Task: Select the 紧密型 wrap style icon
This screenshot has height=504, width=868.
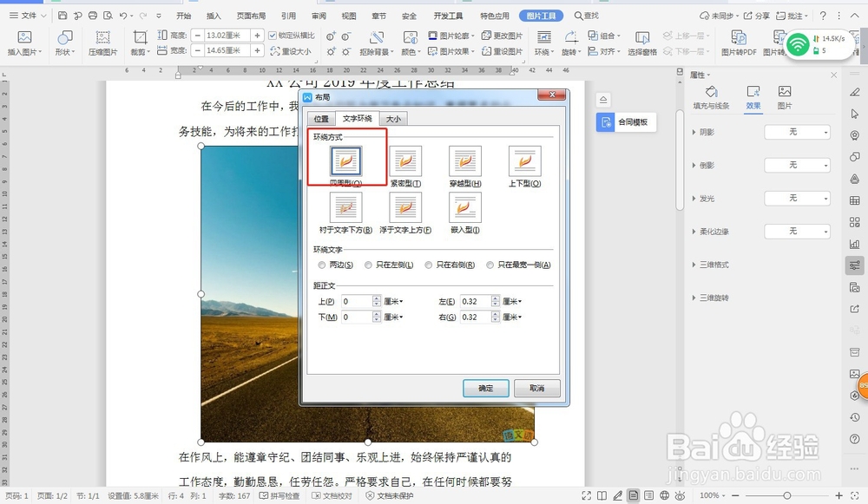Action: [x=405, y=161]
